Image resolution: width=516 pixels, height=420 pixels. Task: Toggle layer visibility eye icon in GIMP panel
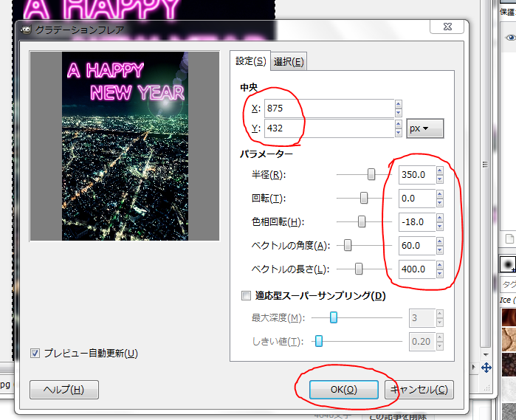511,38
